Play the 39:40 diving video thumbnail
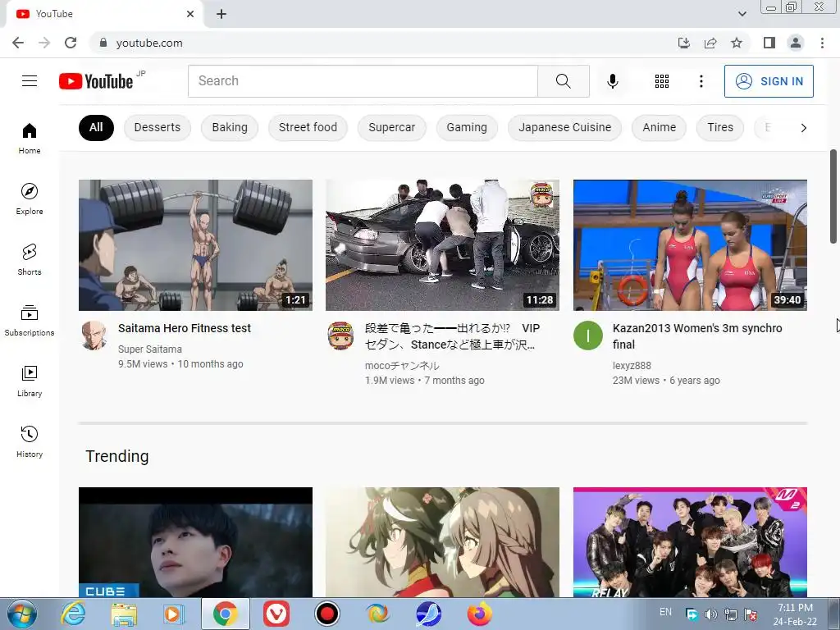 pos(690,244)
